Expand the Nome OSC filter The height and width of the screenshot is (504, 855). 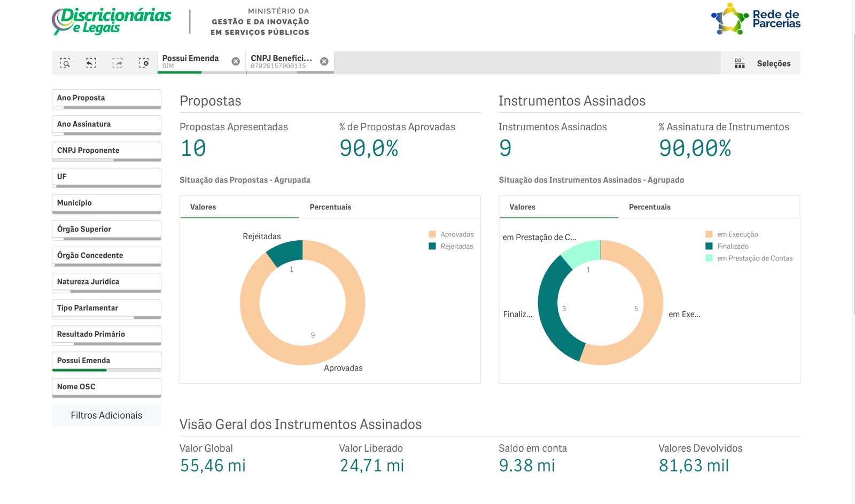pos(106,387)
